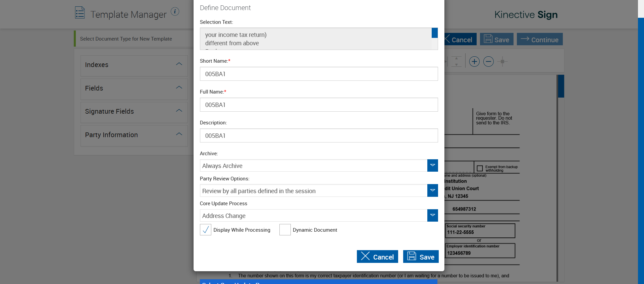Check Exempt from backup withholding box

480,168
